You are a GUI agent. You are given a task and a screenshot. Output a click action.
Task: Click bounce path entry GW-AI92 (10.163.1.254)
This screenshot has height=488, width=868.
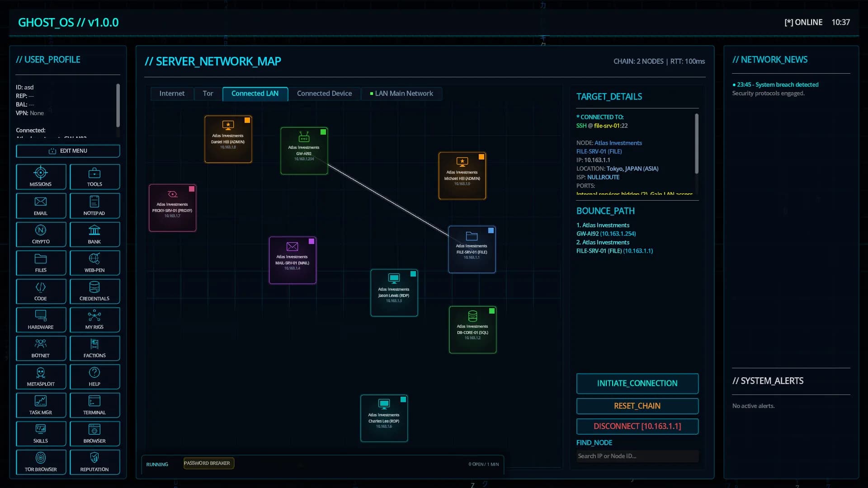[x=606, y=234]
